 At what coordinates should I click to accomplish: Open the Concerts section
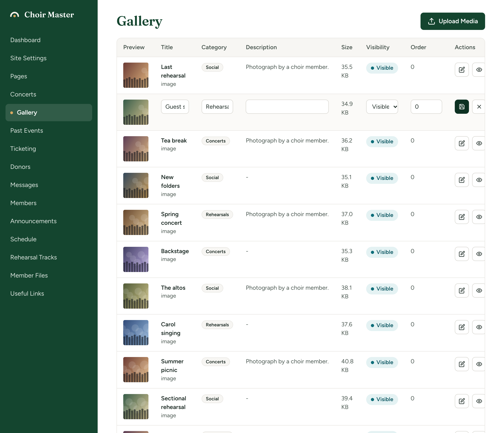(x=49, y=94)
